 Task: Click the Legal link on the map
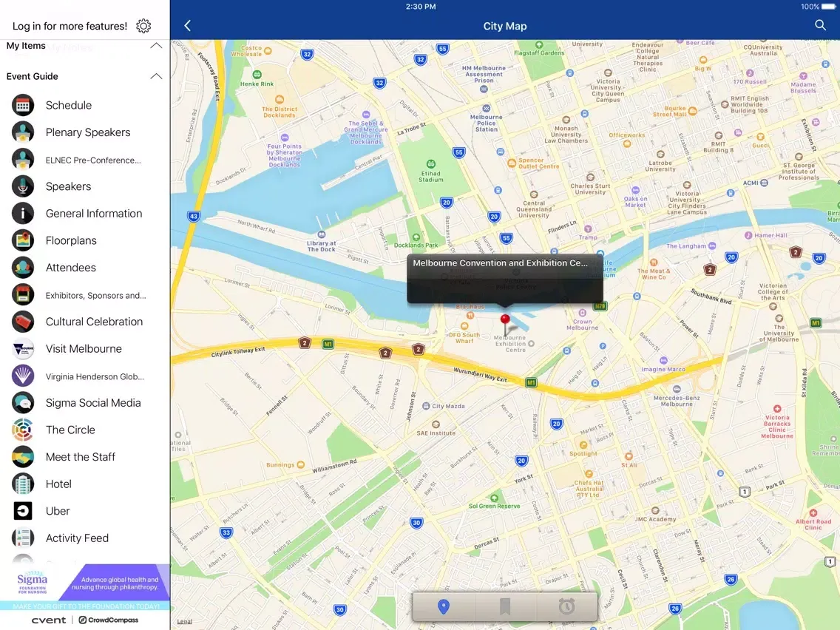(x=184, y=621)
